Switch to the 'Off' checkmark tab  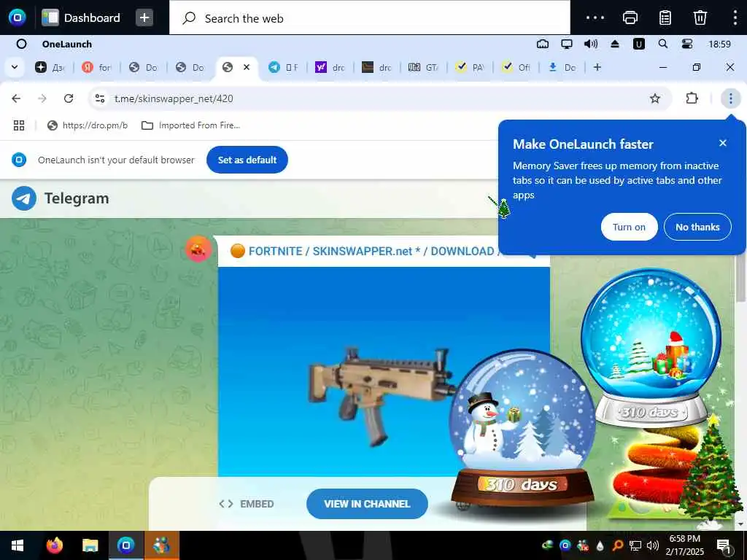[516, 68]
